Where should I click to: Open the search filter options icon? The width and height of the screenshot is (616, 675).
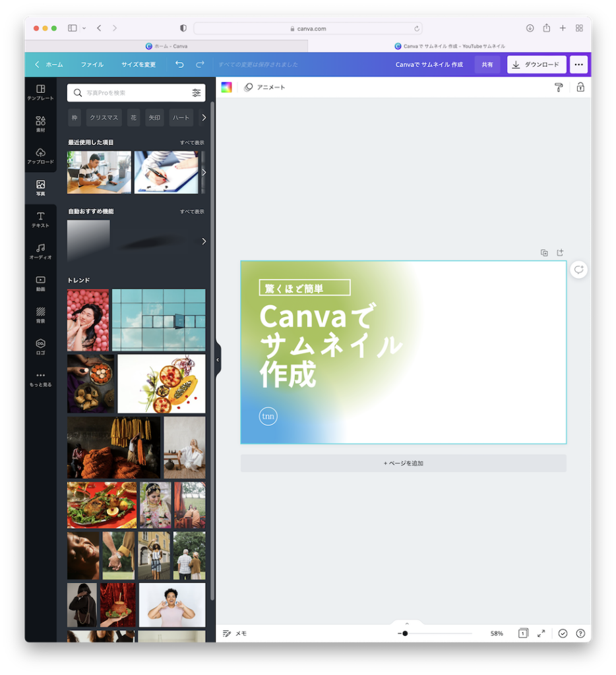click(x=197, y=93)
